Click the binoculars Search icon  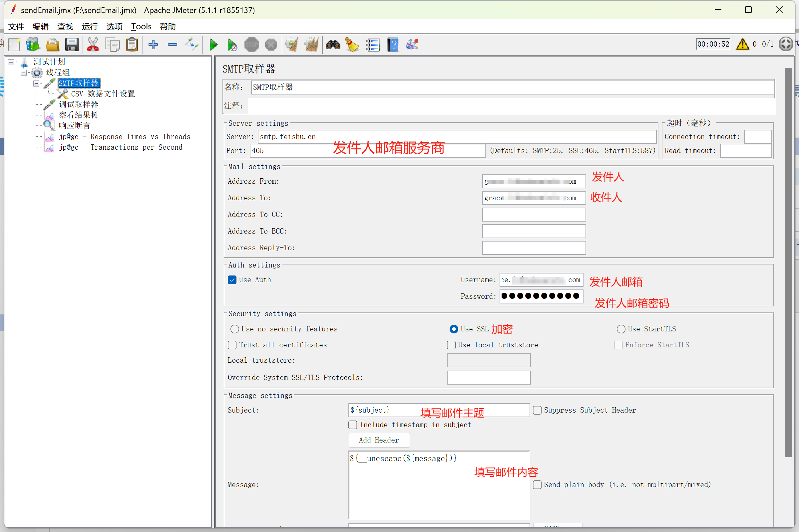[333, 45]
